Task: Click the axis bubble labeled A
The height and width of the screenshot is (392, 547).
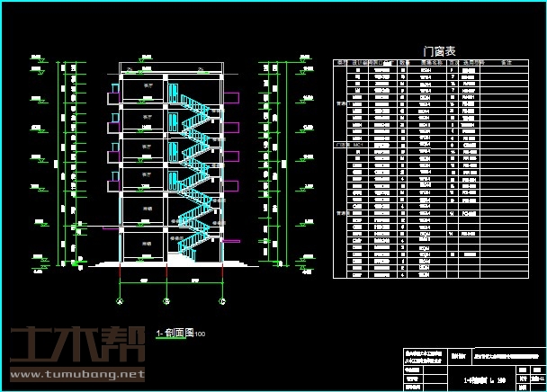Action: click(121, 299)
